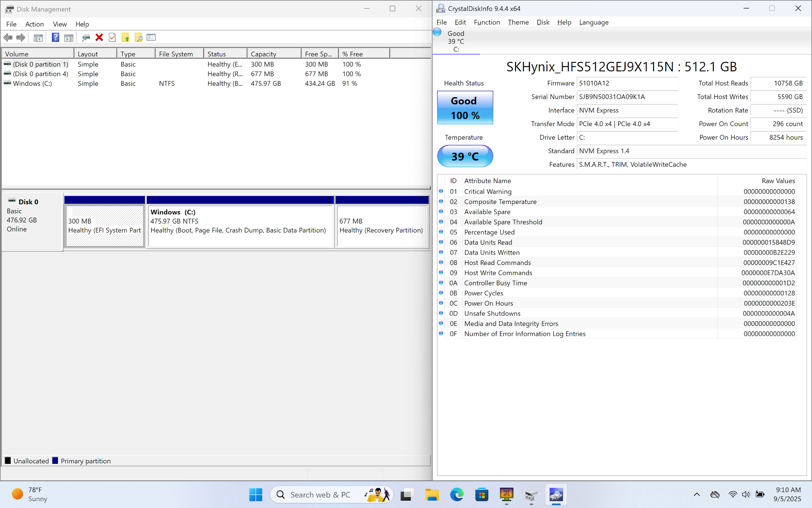Click the yellow folder up-arrow toolbar icon

(x=125, y=37)
